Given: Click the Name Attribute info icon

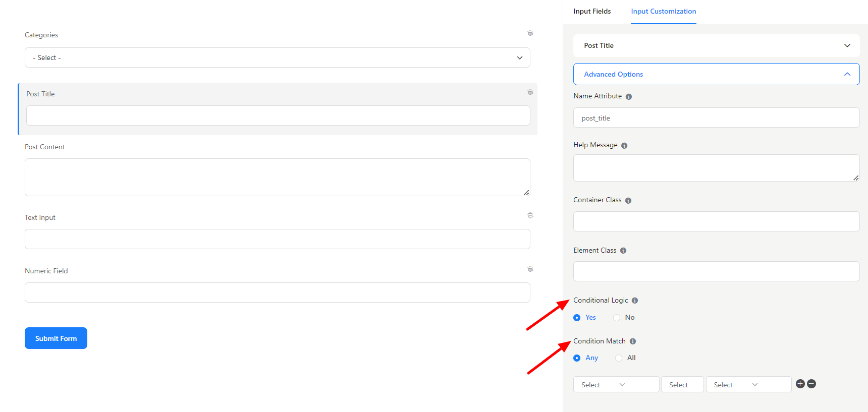Looking at the screenshot, I should click(629, 97).
